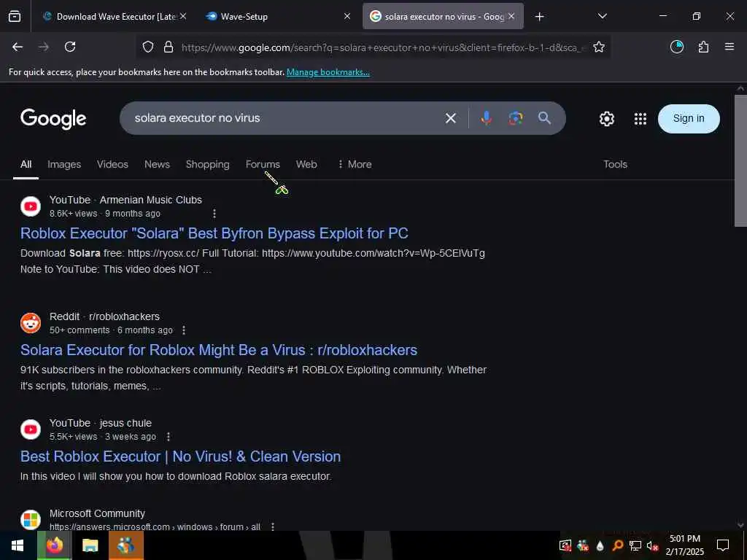Expand the list all tabs dropdown
The height and width of the screenshot is (560, 747).
602,17
